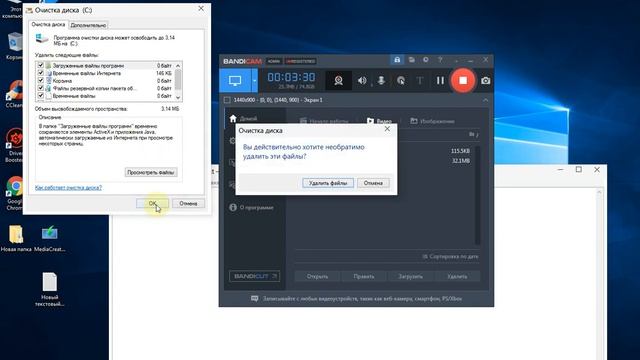Toggle microphone recording in Bandicam
This screenshot has width=640, height=360.
click(x=381, y=80)
